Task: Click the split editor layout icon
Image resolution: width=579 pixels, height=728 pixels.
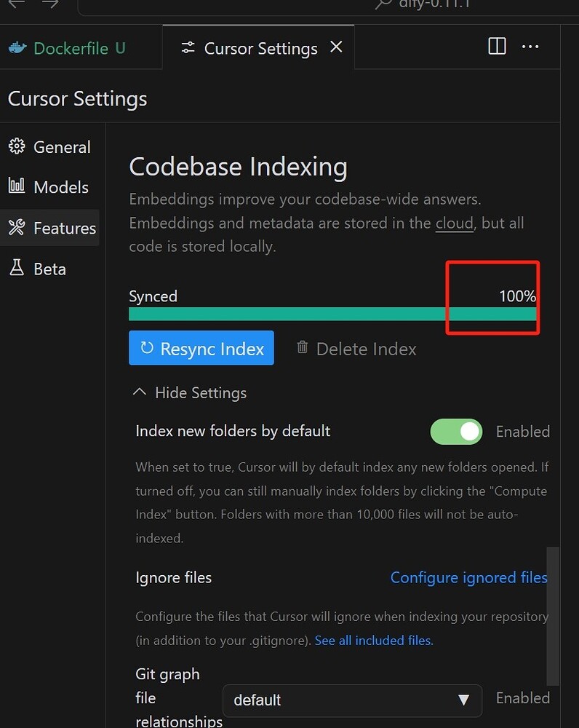Action: [x=497, y=47]
